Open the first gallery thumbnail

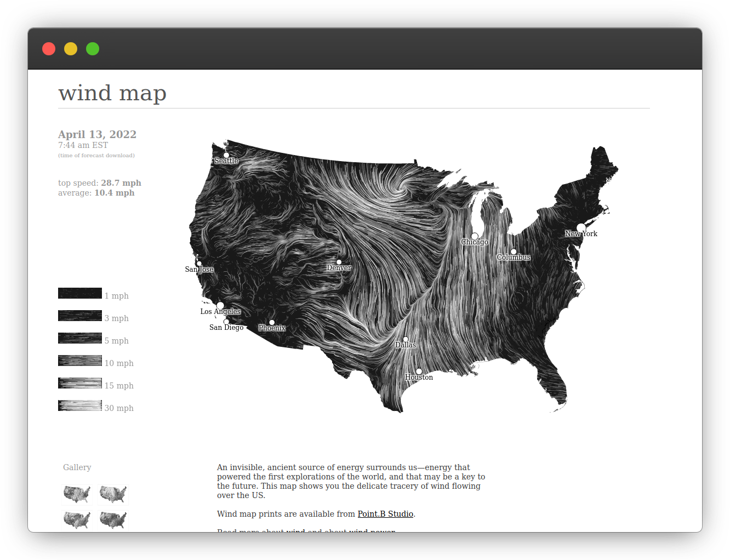[x=77, y=494]
